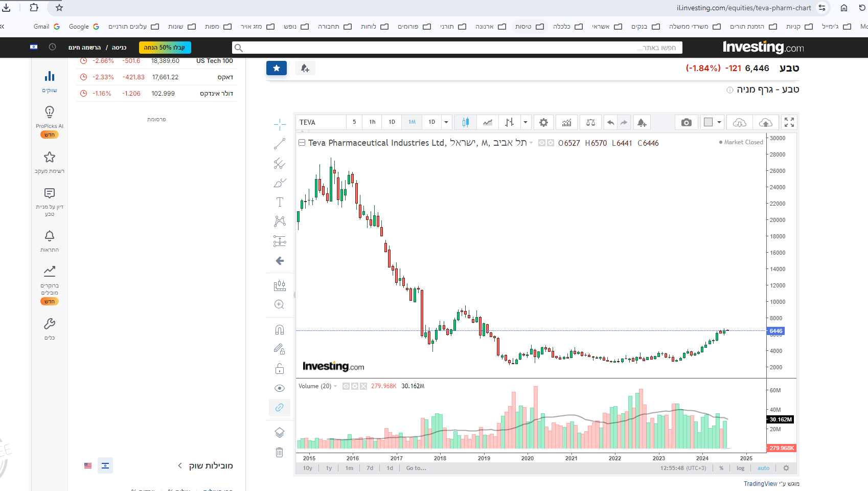Select the pitchfork drawing tool
Viewport: 868px width, 491px height.
pyautogui.click(x=280, y=163)
